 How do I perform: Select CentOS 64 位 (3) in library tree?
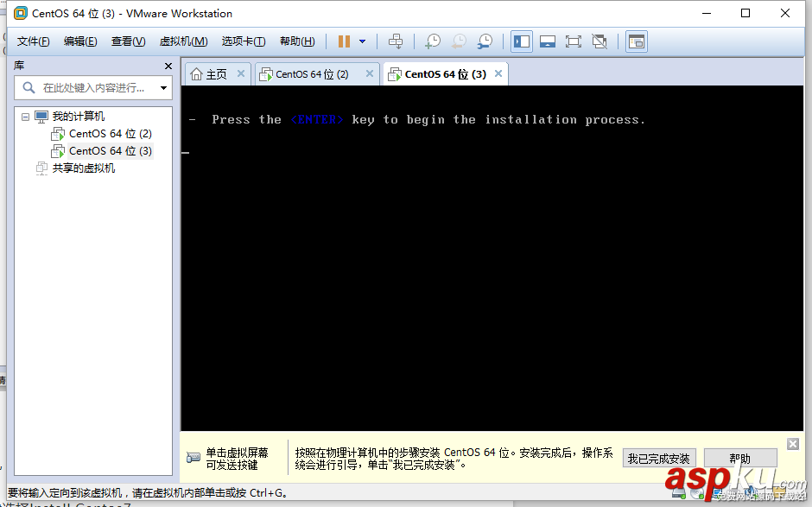[x=111, y=150]
